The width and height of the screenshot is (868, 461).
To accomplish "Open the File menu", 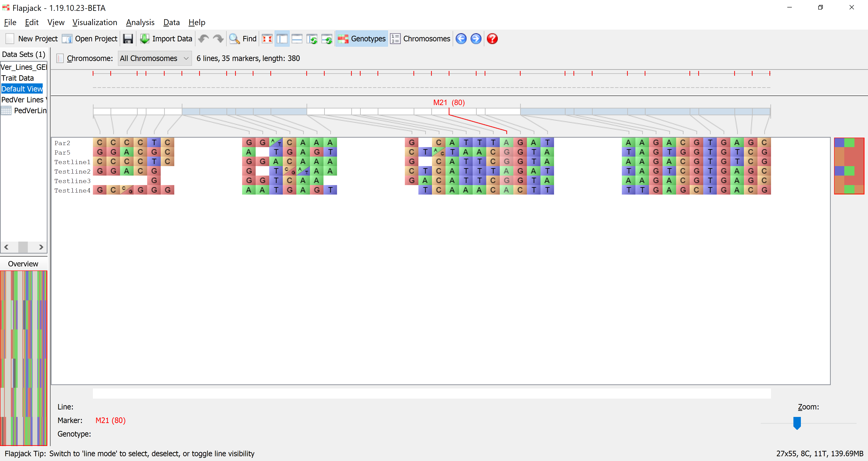I will coord(10,22).
